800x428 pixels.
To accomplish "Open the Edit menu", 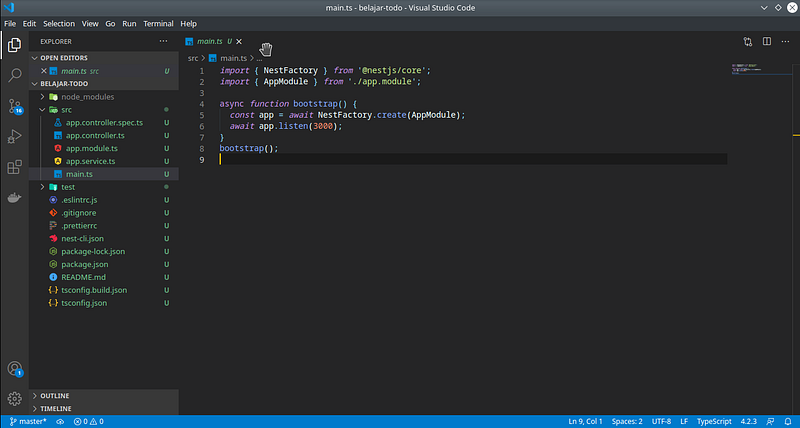I will [x=29, y=23].
